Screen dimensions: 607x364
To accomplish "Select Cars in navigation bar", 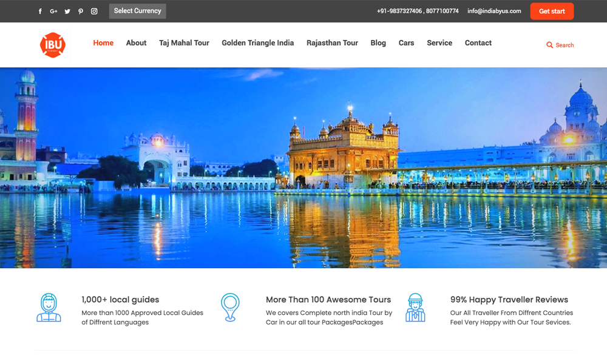I will pyautogui.click(x=406, y=43).
